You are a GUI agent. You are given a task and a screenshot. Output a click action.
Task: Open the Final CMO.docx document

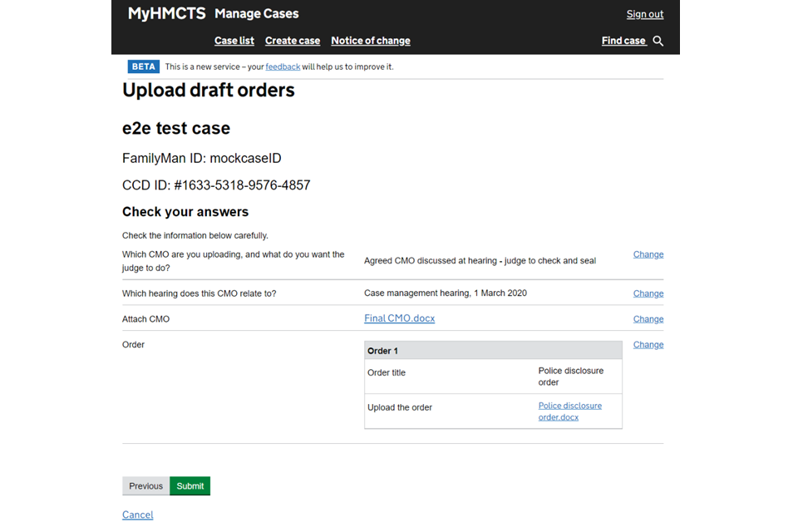pos(399,318)
